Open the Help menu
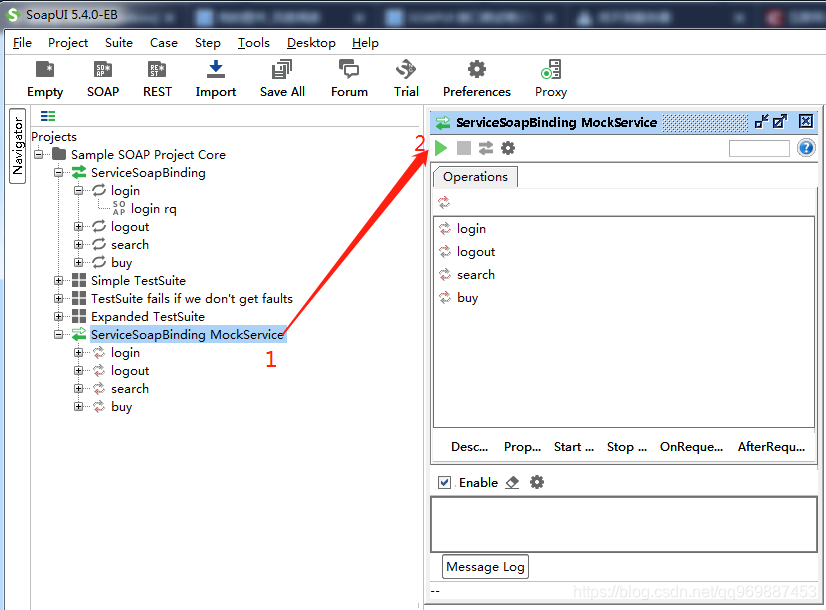 365,43
